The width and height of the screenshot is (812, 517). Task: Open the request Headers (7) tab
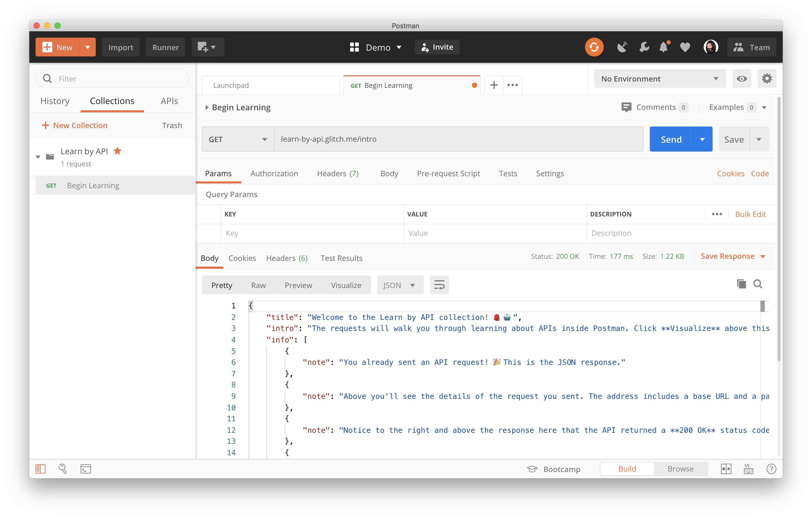(x=337, y=173)
